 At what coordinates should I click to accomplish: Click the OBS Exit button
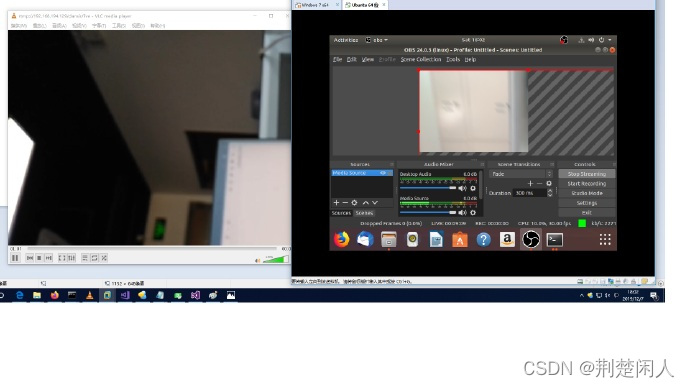pyautogui.click(x=587, y=213)
